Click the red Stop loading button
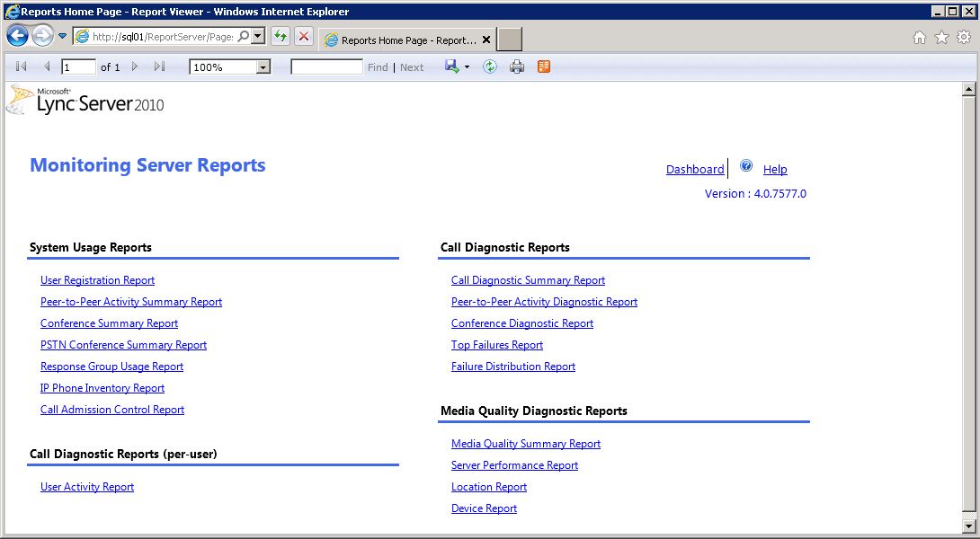The width and height of the screenshot is (980, 539). 304,36
